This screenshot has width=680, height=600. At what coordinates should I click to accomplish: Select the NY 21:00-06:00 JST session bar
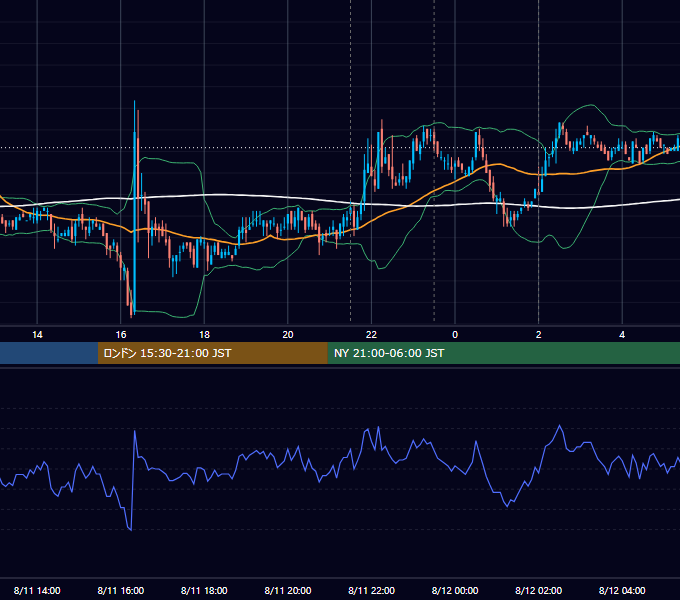pyautogui.click(x=503, y=353)
